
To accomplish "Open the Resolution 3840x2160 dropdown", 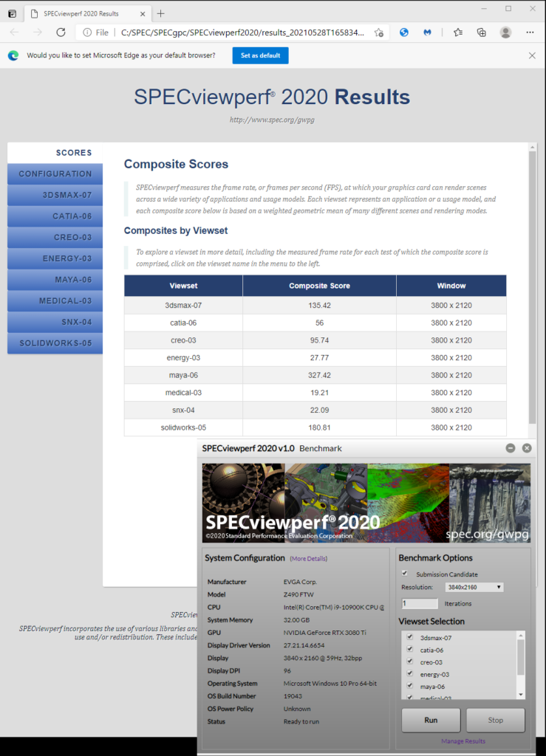I will click(x=474, y=587).
